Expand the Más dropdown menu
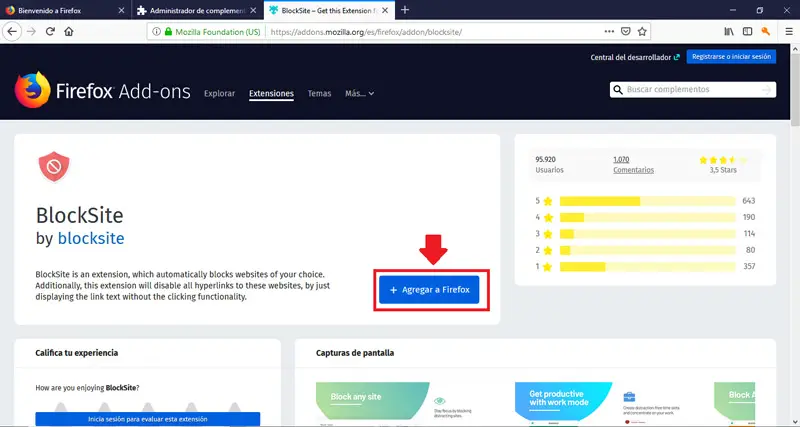The image size is (800, 427). [360, 93]
